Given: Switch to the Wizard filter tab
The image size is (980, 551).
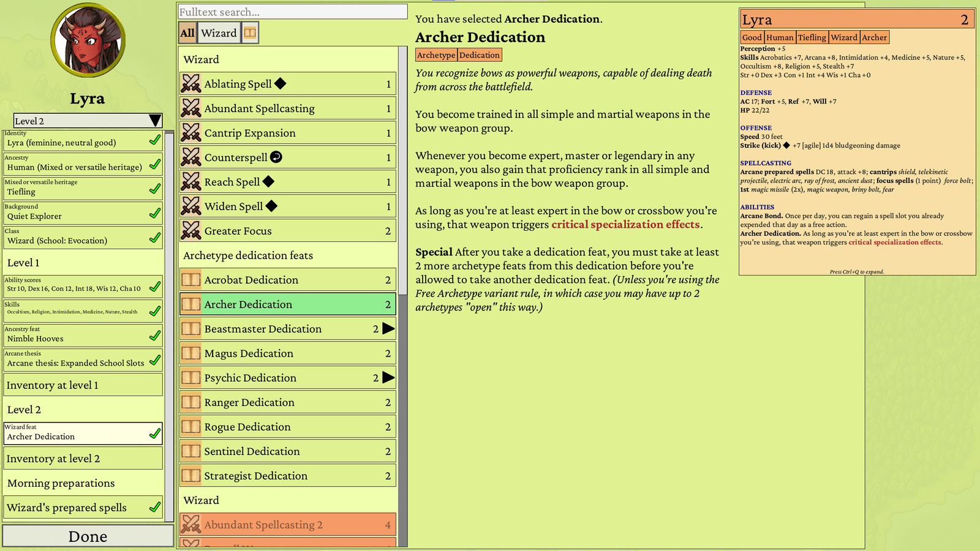Looking at the screenshot, I should [x=219, y=33].
